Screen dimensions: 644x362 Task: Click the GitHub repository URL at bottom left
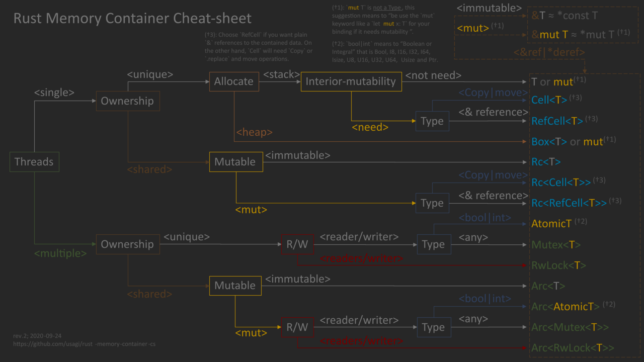click(x=84, y=344)
